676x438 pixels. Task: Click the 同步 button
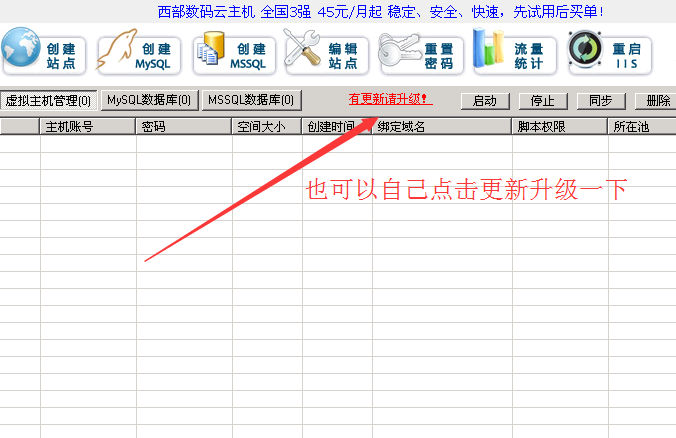[601, 101]
